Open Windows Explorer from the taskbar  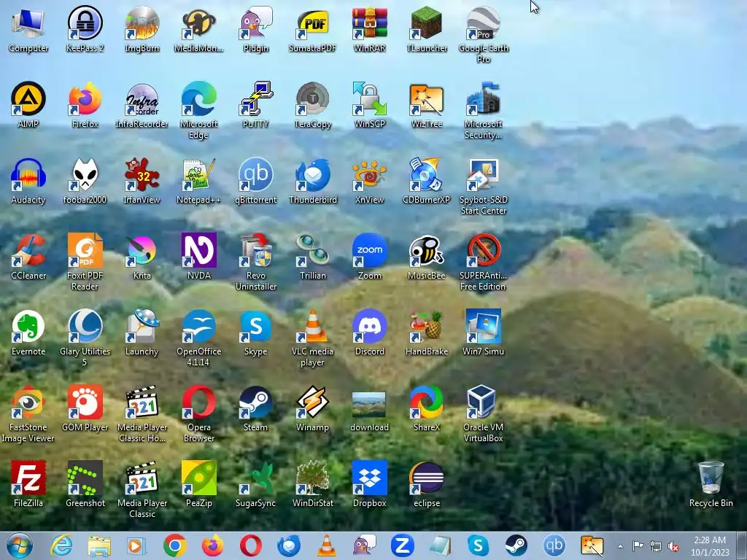pos(99,545)
